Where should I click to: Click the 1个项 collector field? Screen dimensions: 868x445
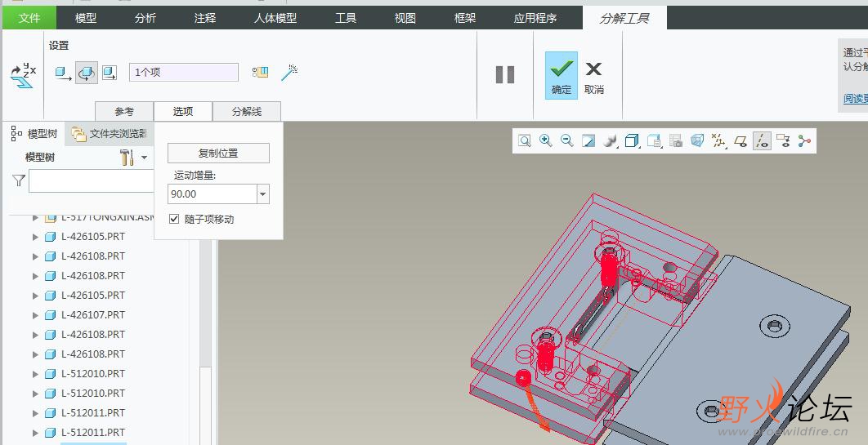[184, 73]
